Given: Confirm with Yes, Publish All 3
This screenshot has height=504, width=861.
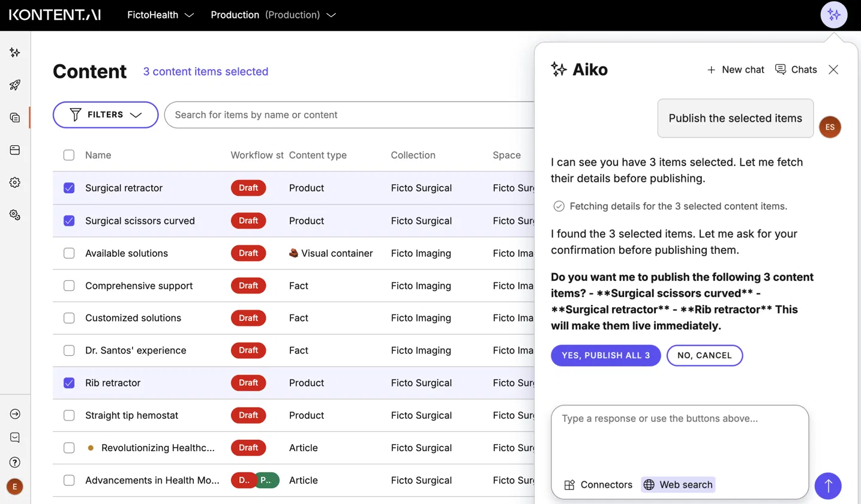Looking at the screenshot, I should point(606,355).
